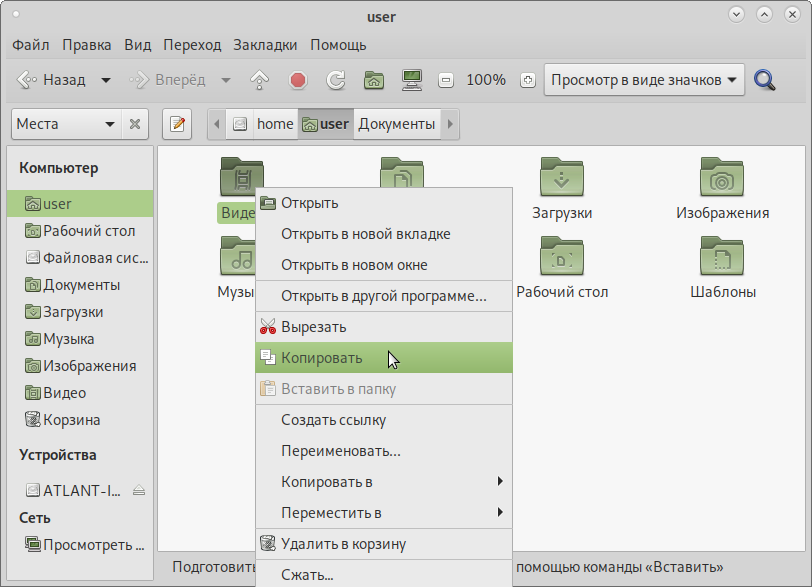
Task: Click the Up one level arrow icon
Action: pyautogui.click(x=259, y=80)
